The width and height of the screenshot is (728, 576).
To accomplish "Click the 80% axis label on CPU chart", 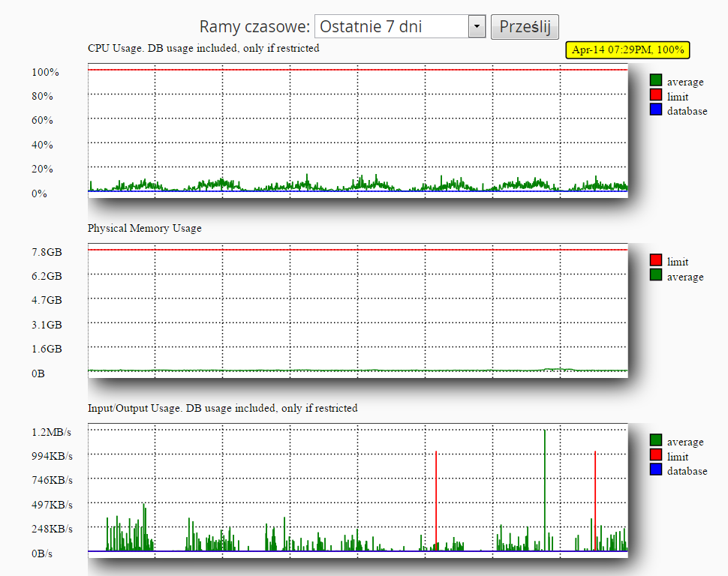I will (x=42, y=97).
